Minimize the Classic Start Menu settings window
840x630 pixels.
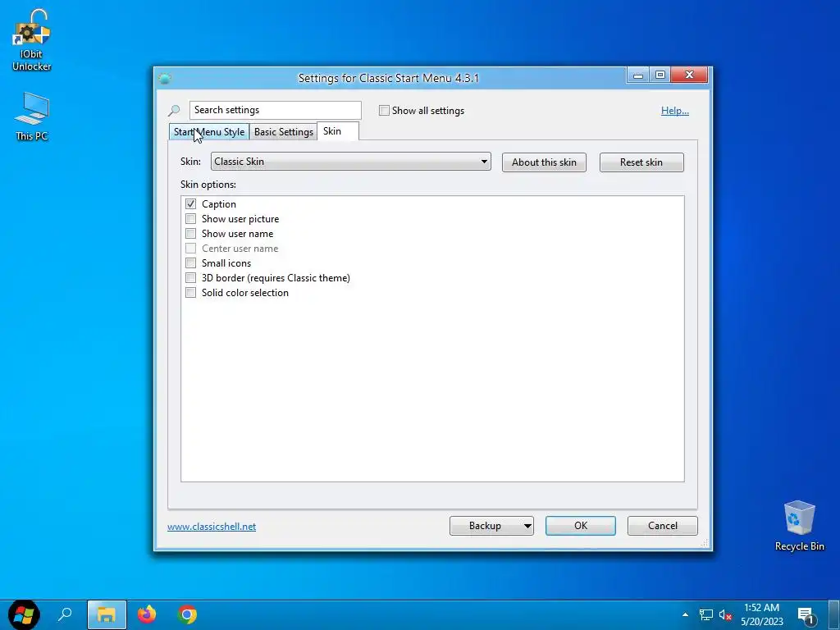637,75
